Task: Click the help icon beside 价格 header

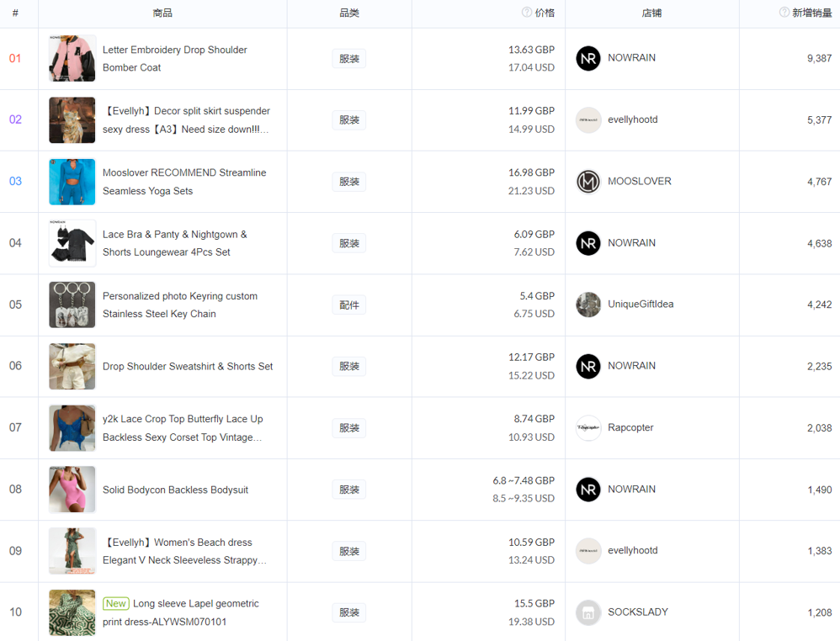Action: tap(527, 13)
